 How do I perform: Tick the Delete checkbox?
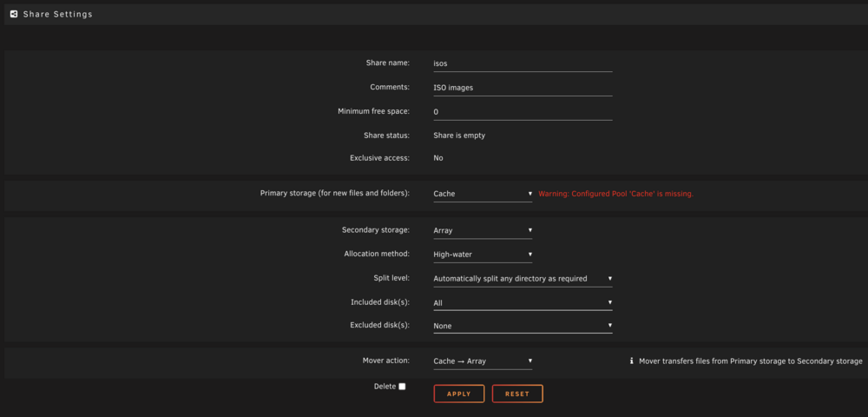click(402, 387)
